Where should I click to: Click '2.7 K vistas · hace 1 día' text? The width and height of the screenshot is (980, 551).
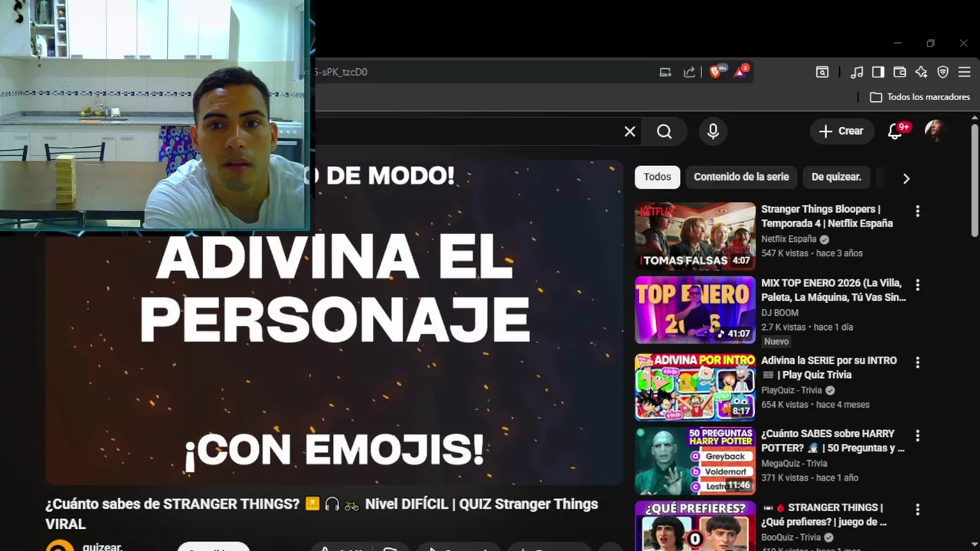[x=807, y=327]
